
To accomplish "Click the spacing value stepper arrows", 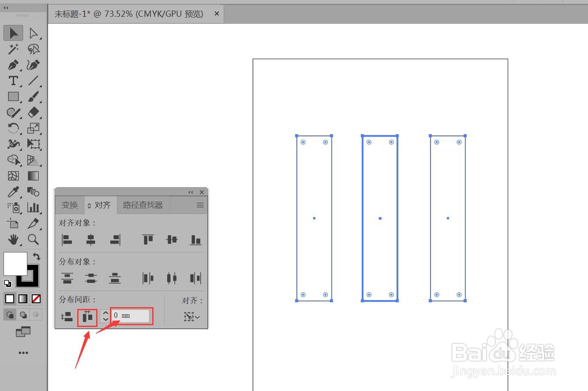I will click(x=105, y=316).
